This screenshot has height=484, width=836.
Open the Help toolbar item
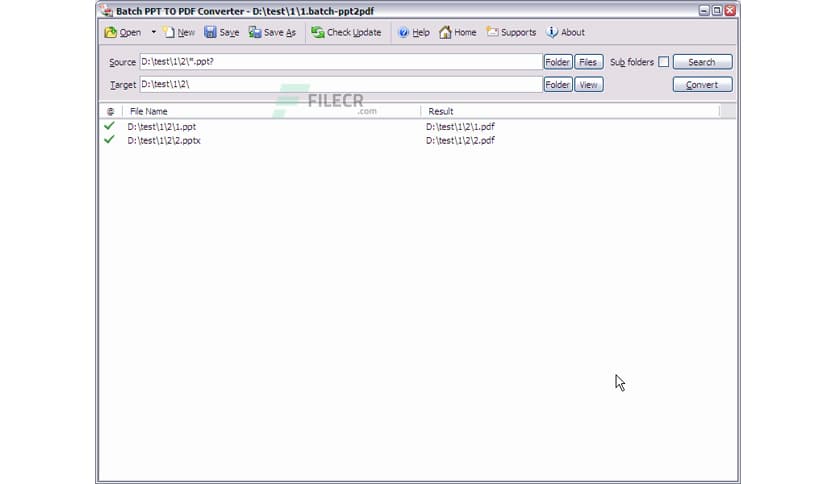(414, 33)
